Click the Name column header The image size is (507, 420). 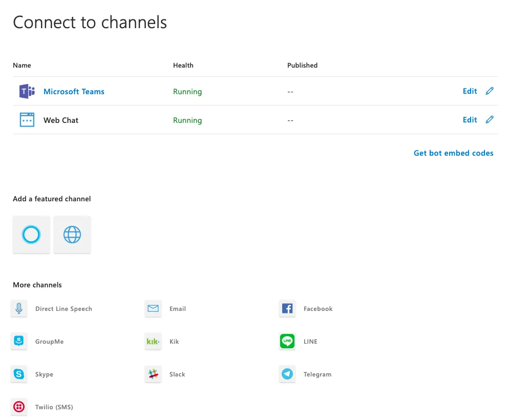[22, 66]
